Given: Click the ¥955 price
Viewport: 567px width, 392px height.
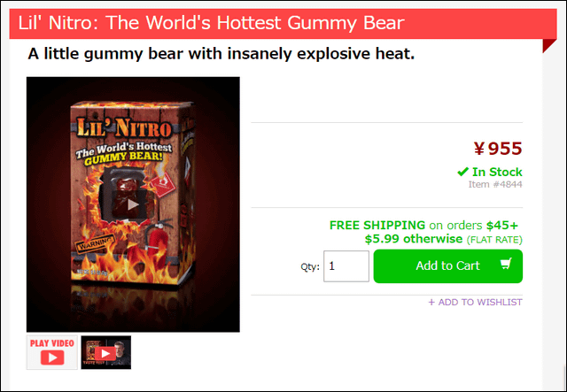Looking at the screenshot, I should click(498, 149).
